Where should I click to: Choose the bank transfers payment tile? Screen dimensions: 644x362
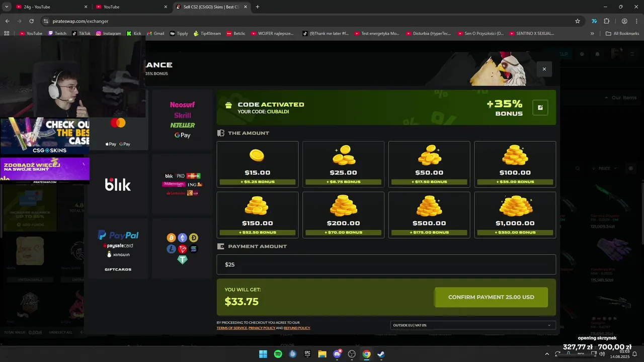(x=182, y=185)
